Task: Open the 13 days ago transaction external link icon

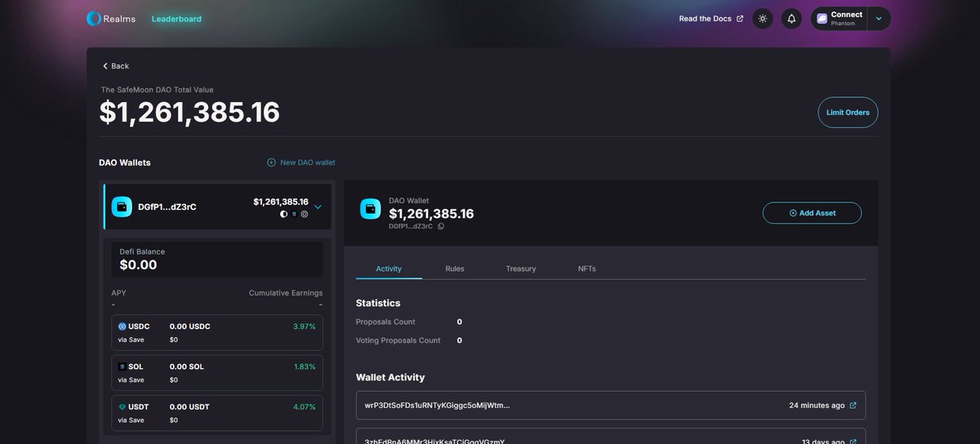Action: (x=853, y=442)
